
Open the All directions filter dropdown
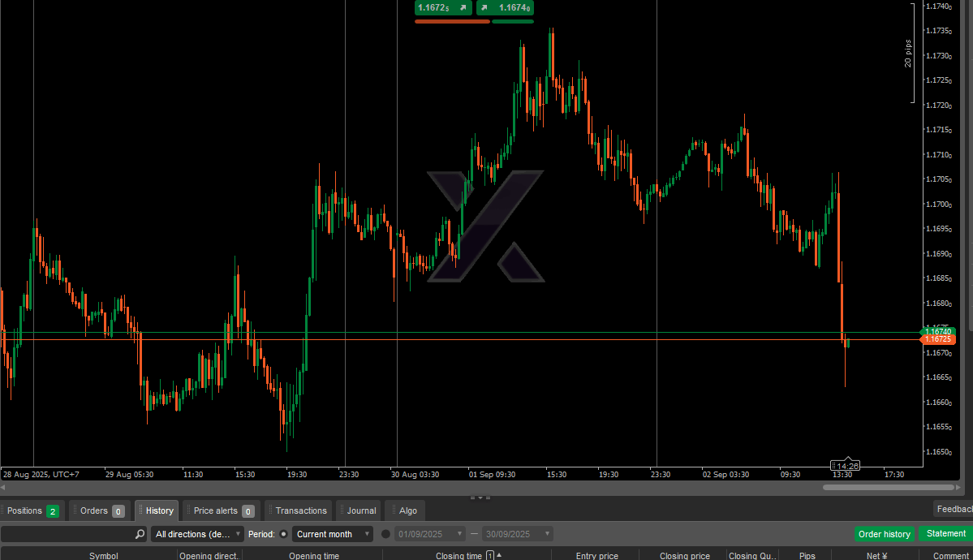198,534
